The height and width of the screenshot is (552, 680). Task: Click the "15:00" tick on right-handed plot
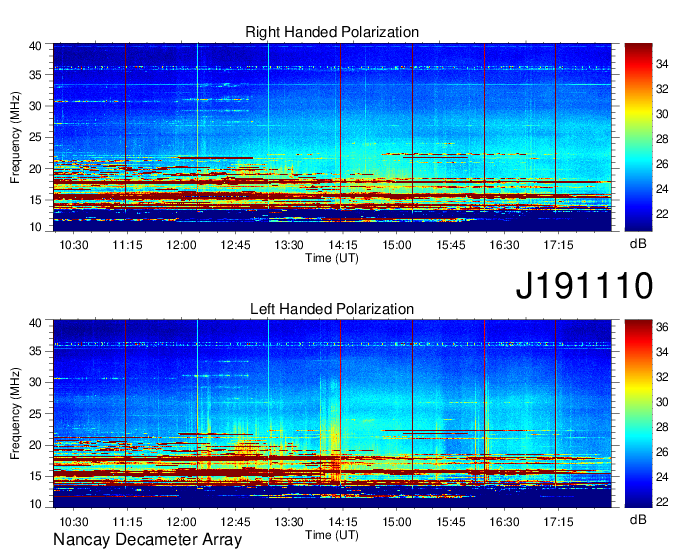[x=397, y=245]
